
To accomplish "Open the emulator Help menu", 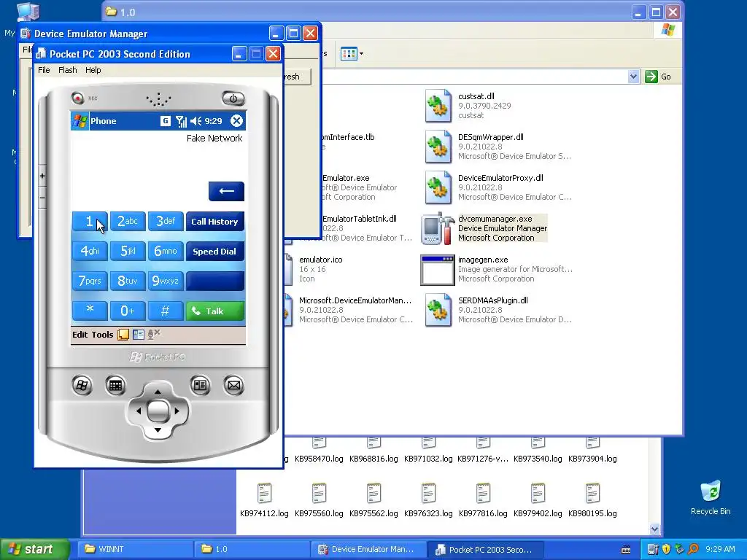I will point(93,70).
